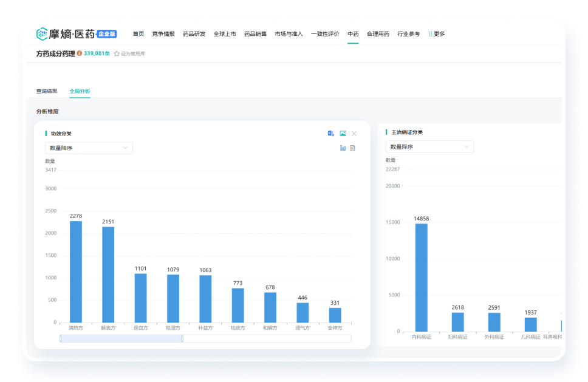Open the 药品销售 nav menu
Viewport: 588px width, 382px height.
(x=255, y=34)
